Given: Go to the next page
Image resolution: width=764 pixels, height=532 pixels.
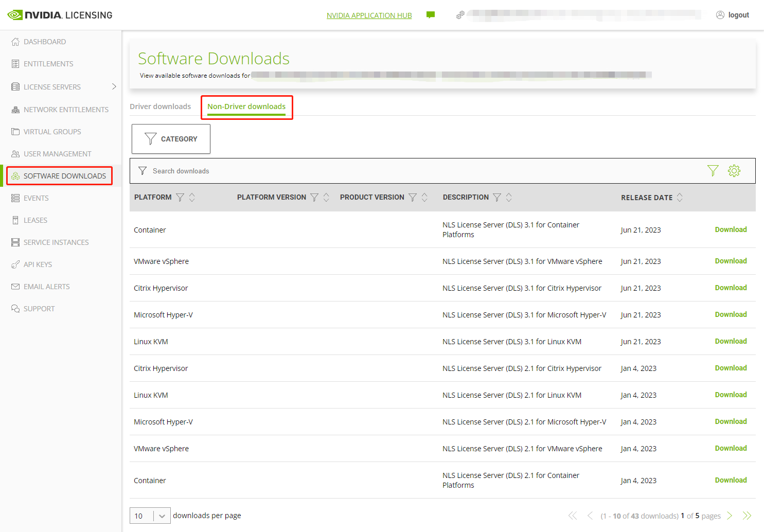Looking at the screenshot, I should point(730,516).
